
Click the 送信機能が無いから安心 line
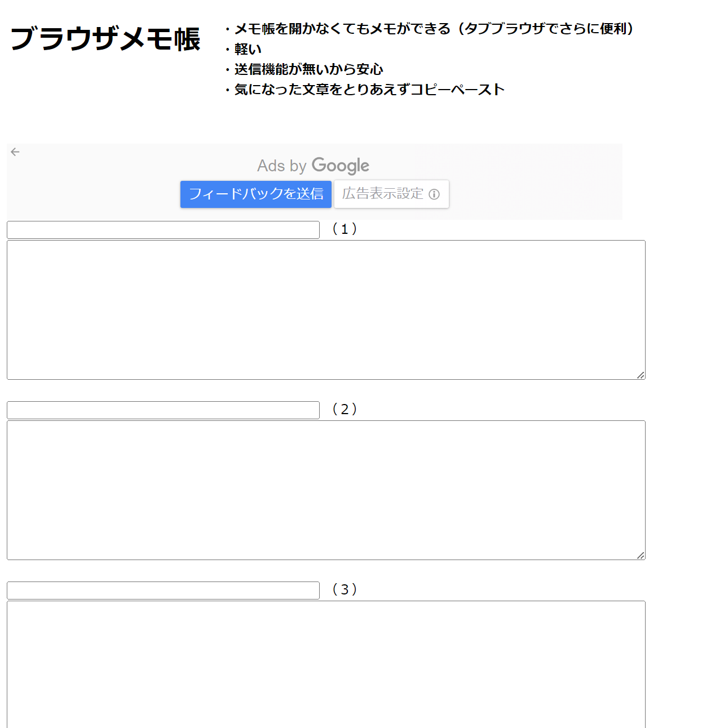point(304,69)
